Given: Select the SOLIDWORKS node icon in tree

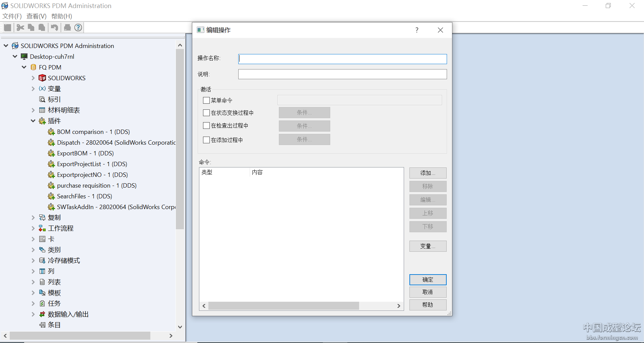Looking at the screenshot, I should [x=42, y=78].
